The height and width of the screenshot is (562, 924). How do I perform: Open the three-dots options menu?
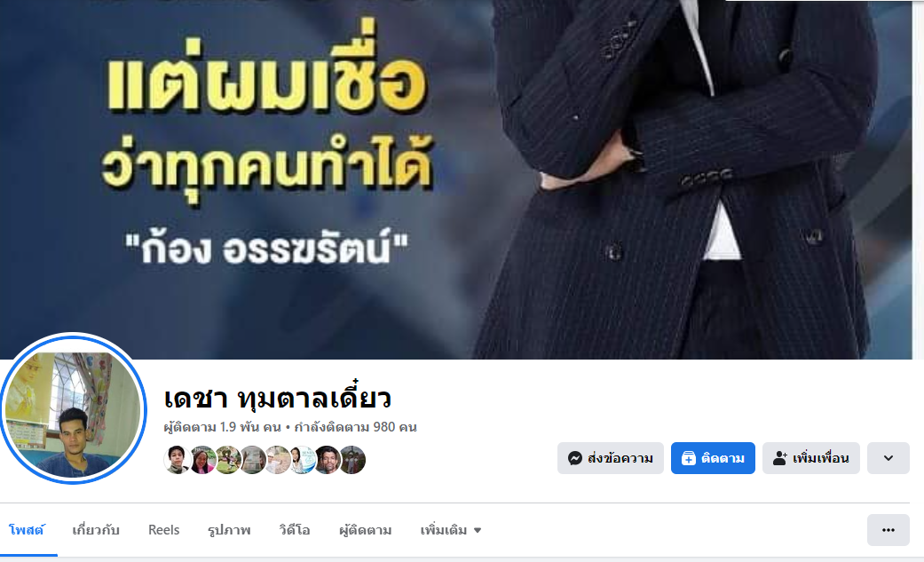click(x=888, y=530)
